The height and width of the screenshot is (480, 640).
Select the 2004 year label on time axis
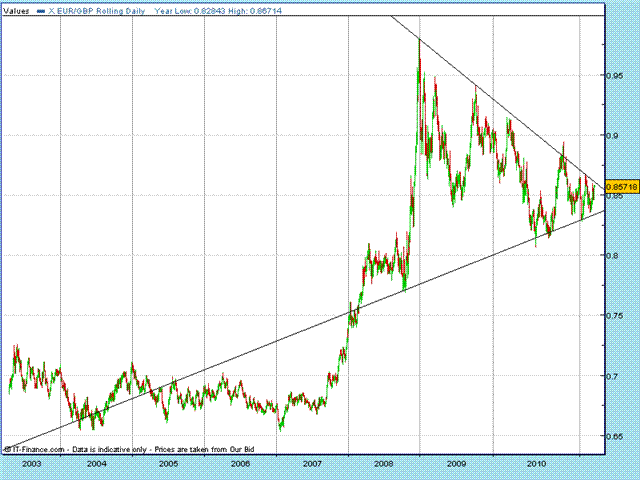(x=96, y=465)
